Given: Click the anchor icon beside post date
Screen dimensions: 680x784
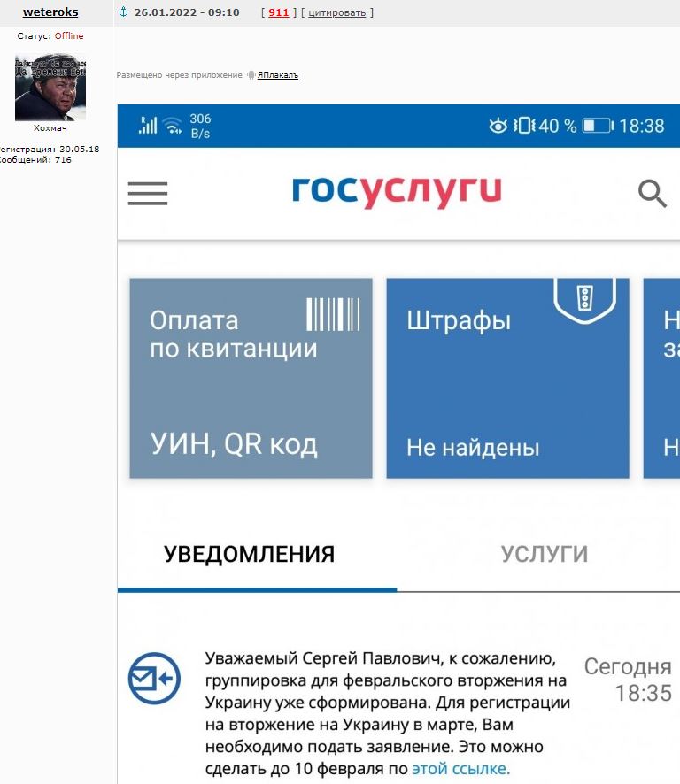Looking at the screenshot, I should click(124, 12).
